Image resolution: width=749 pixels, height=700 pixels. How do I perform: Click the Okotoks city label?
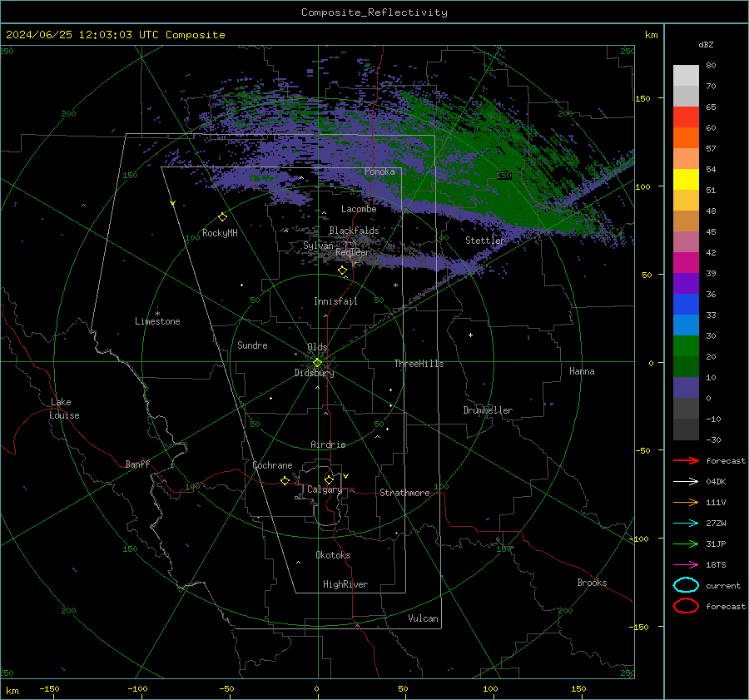tap(333, 555)
